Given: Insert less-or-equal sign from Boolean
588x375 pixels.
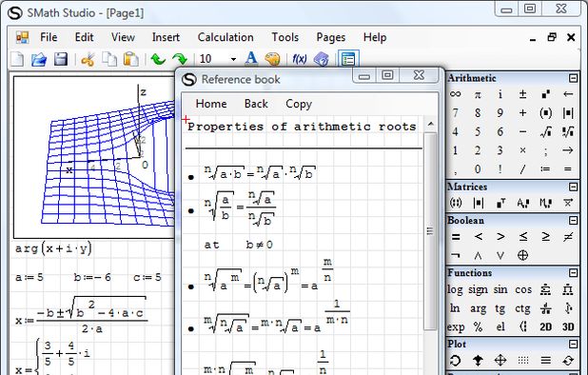Looking at the screenshot, I should pyautogui.click(x=522, y=237).
